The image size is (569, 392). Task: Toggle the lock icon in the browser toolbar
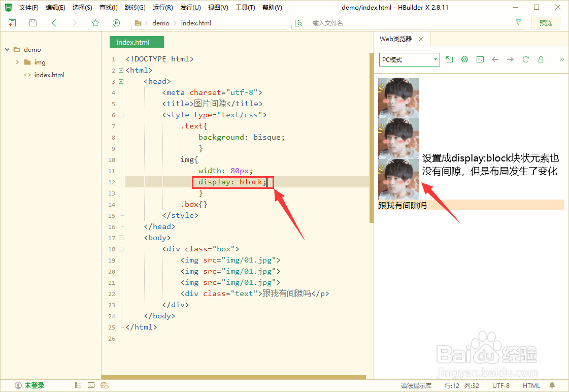coord(541,59)
